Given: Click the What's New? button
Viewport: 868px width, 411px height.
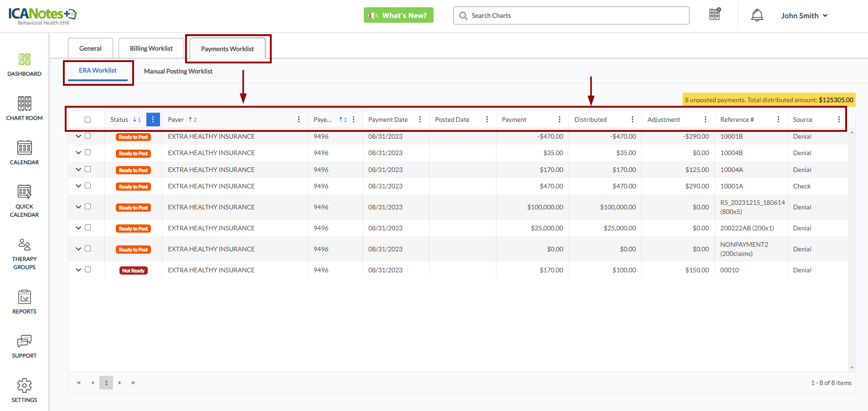Looking at the screenshot, I should point(398,16).
